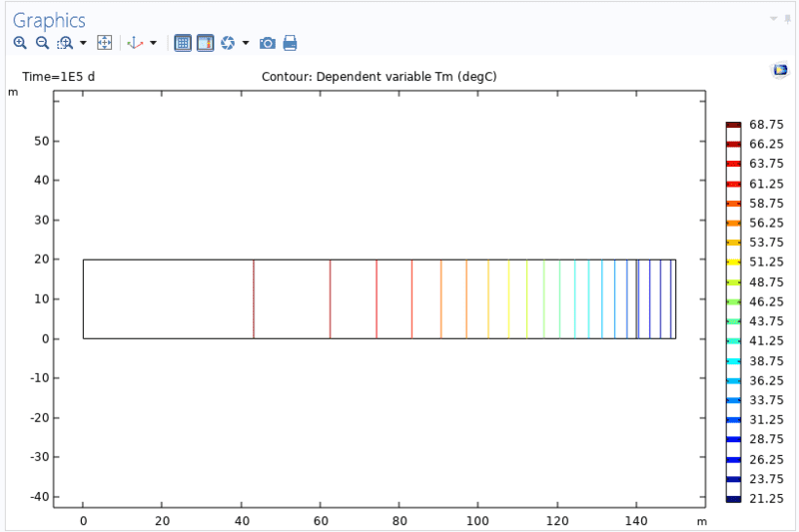Take an image snapshot with camera icon

(268, 43)
